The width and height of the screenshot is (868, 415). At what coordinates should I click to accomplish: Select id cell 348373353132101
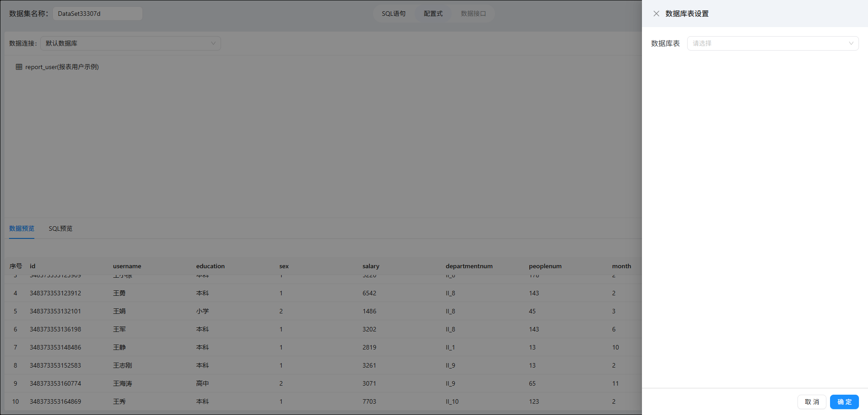pos(56,311)
